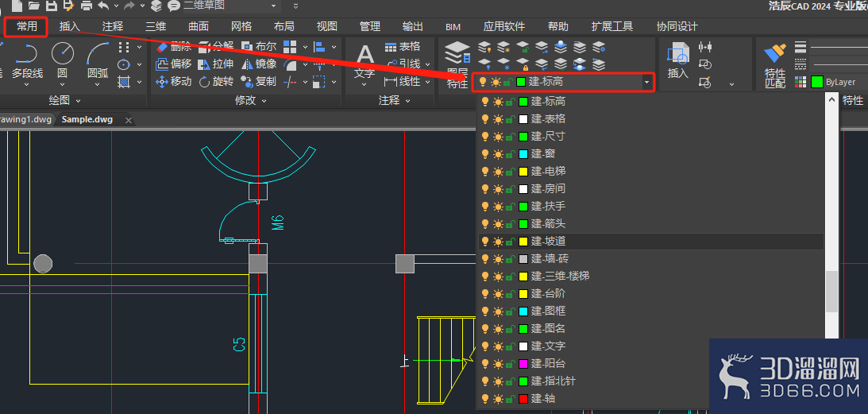Select the 建-图名 layer from list
The height and width of the screenshot is (414, 868).
(651, 329)
